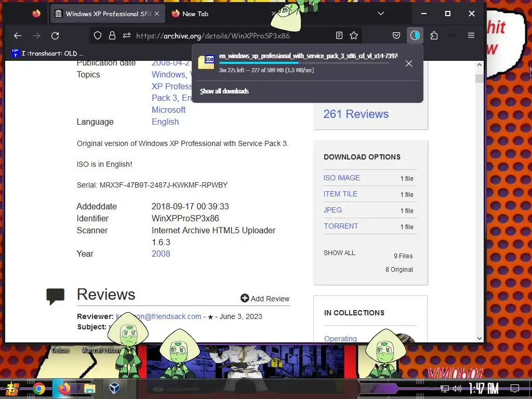The width and height of the screenshot is (532, 399).
Task: Switch to the Windows XP Professional SP3 tab
Action: [108, 14]
